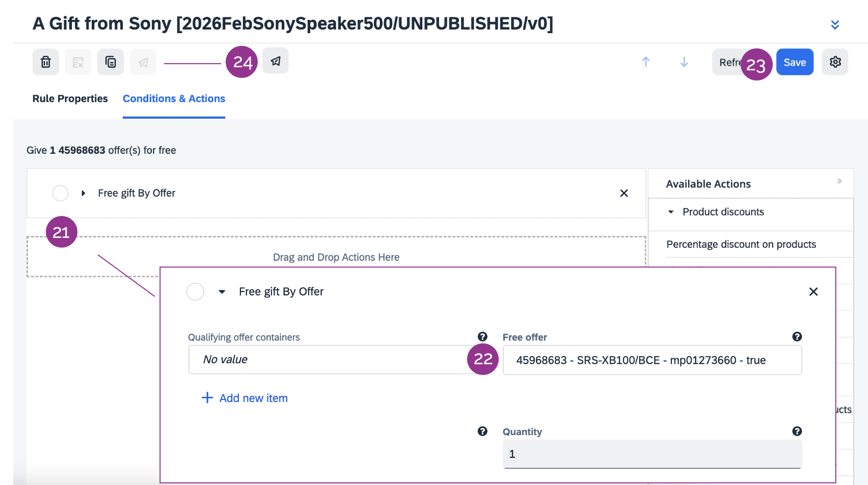Click the publish rule paper plane icon
The image size is (868, 485).
click(276, 61)
